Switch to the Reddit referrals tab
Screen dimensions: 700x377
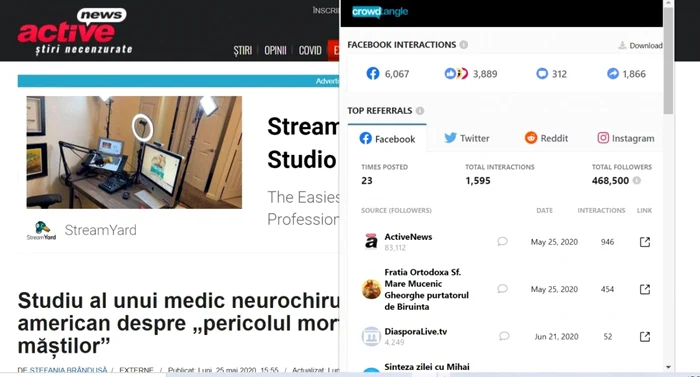[x=546, y=138]
